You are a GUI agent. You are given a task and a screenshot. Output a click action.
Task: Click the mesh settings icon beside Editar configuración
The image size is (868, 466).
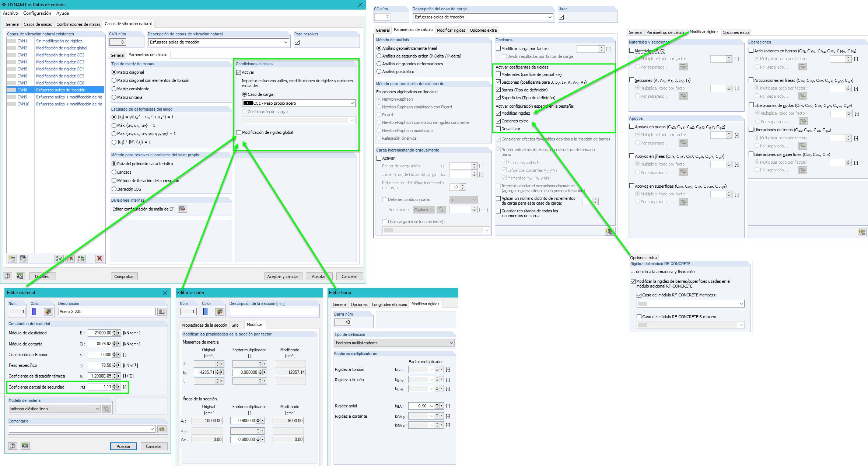coord(182,209)
